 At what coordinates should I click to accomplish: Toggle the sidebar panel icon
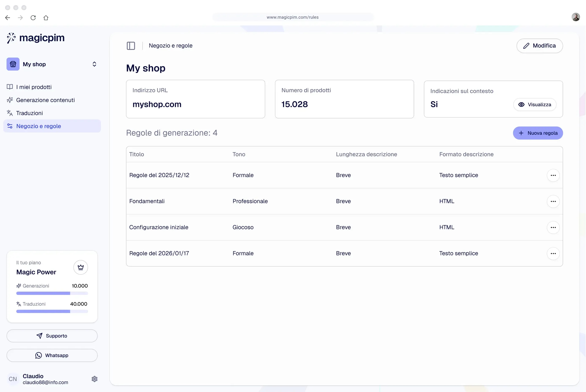[x=131, y=46]
